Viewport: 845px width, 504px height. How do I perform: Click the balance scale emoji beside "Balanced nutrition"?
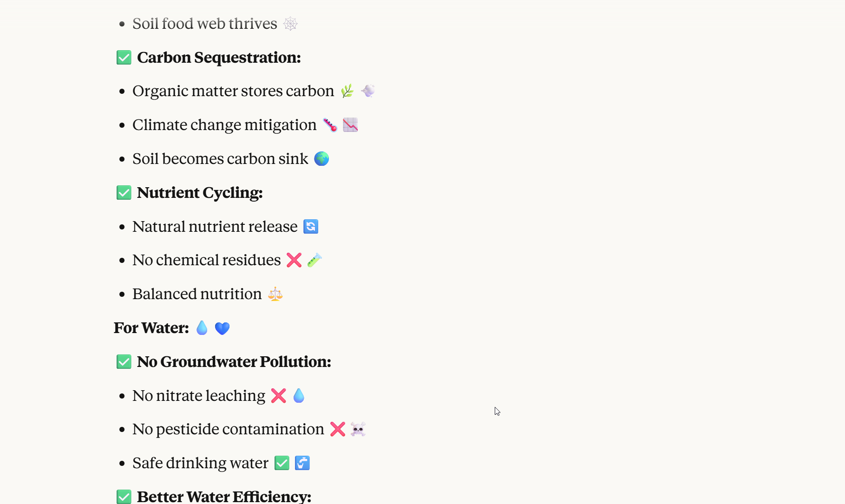(x=275, y=294)
